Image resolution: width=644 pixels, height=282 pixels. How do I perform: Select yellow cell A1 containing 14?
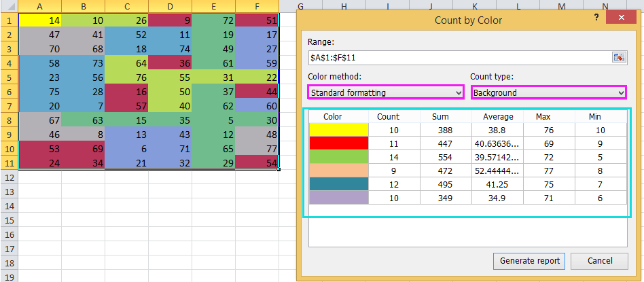coord(39,20)
